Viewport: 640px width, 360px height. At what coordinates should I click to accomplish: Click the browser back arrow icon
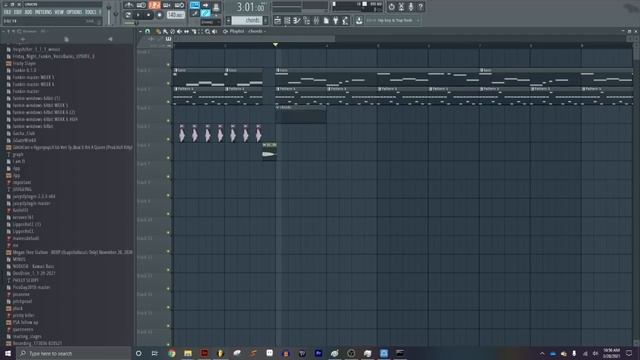110,39
